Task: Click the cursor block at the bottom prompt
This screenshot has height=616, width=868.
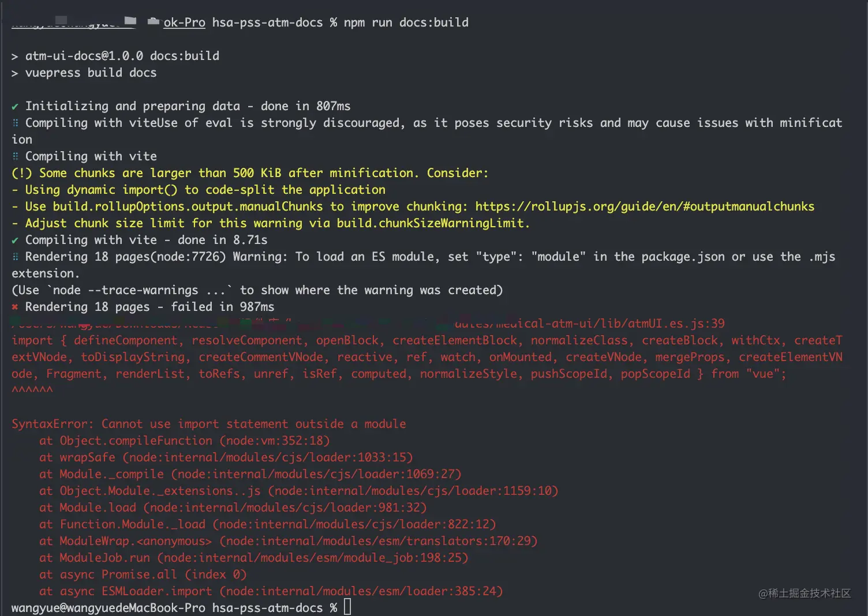Action: pos(347,607)
